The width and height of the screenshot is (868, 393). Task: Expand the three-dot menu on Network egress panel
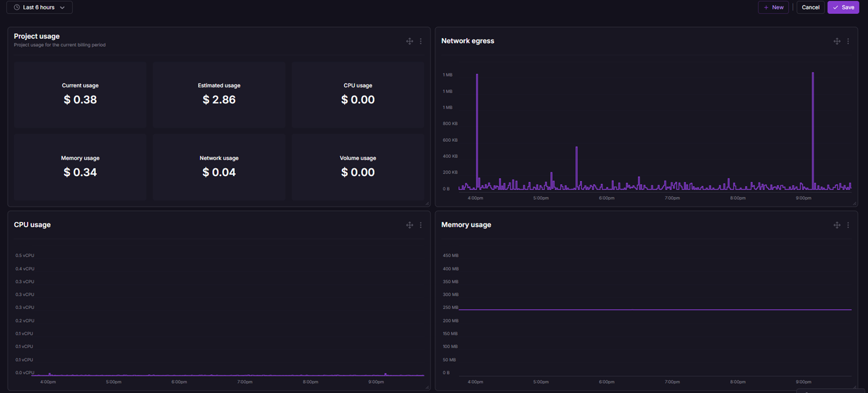[848, 41]
